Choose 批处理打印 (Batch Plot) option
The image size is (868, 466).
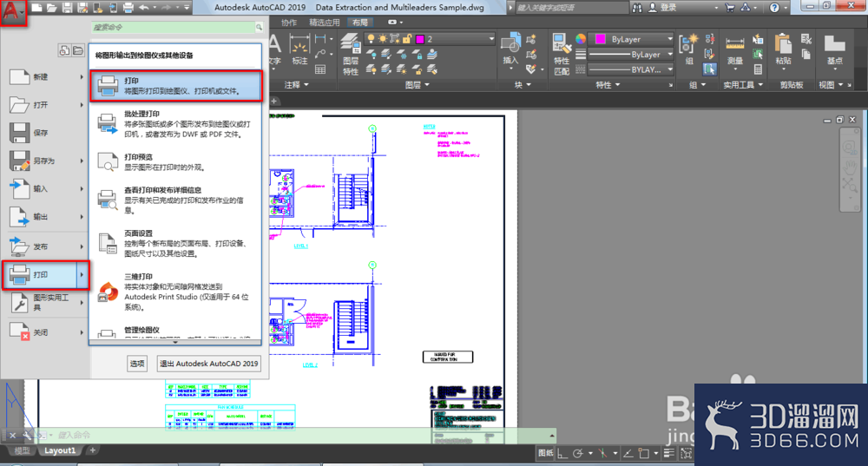pos(175,124)
